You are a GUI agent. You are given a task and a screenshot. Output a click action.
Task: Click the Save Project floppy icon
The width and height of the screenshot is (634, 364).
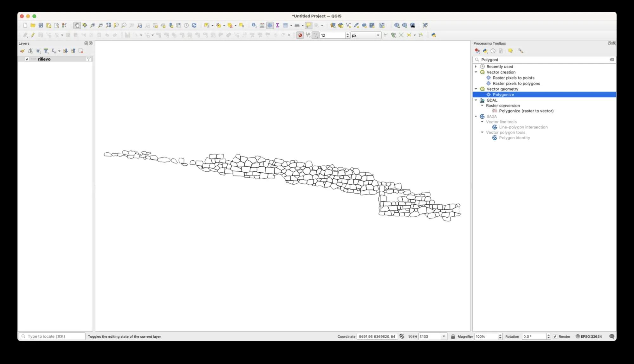(41, 25)
